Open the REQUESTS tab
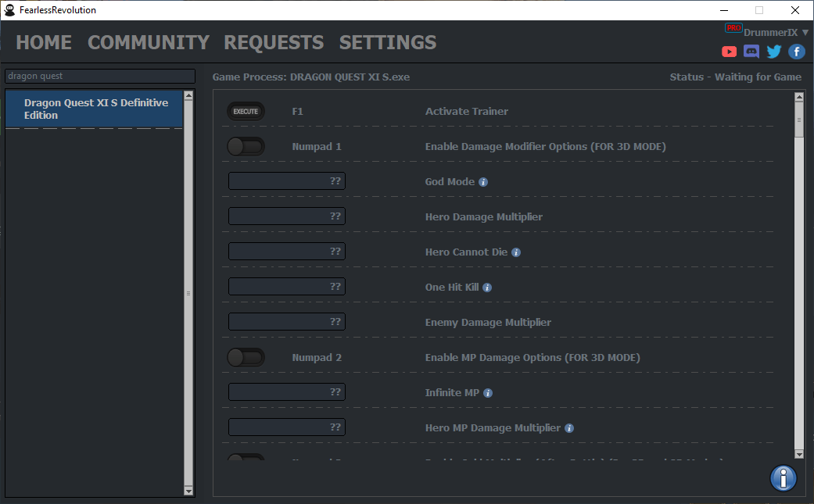Viewport: 814px width, 504px height. pos(274,42)
